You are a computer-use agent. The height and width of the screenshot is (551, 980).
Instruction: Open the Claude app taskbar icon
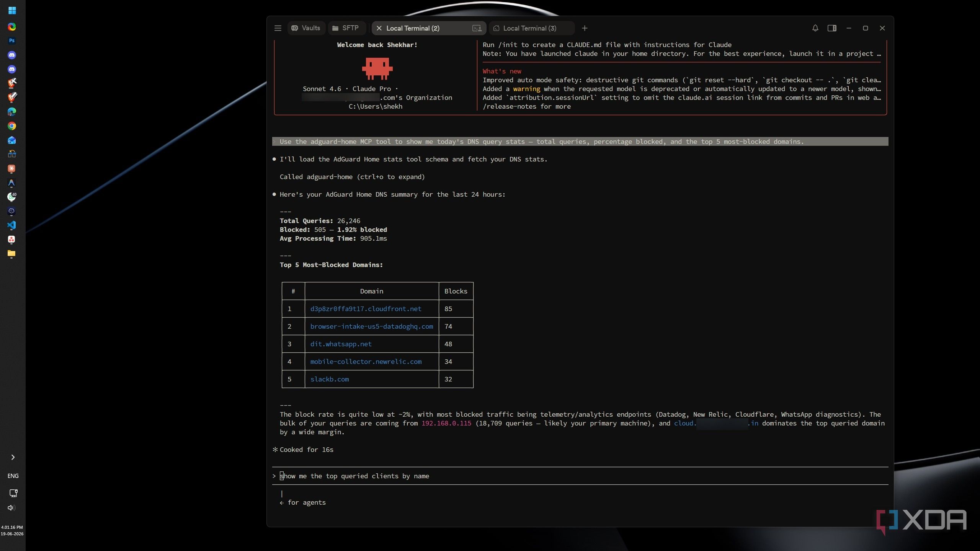tap(12, 169)
